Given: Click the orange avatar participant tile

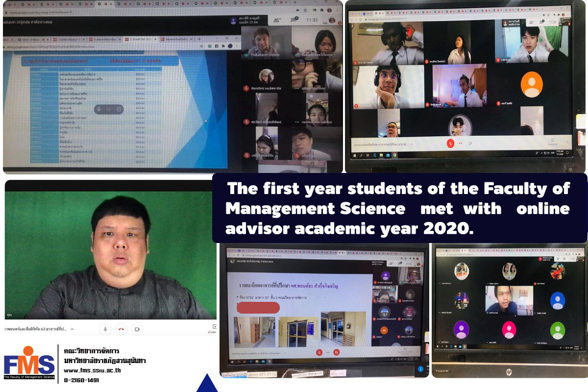Looking at the screenshot, I should [532, 84].
